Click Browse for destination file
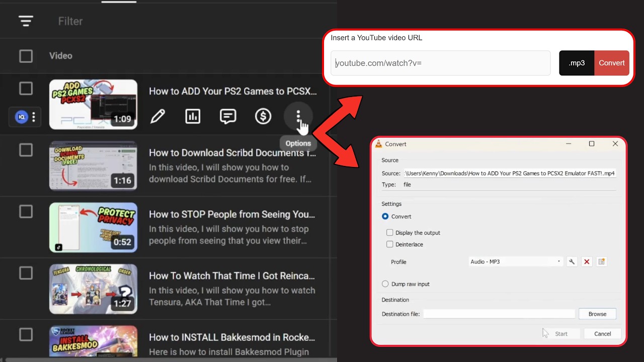Viewport: 644px width, 362px height. point(597,314)
